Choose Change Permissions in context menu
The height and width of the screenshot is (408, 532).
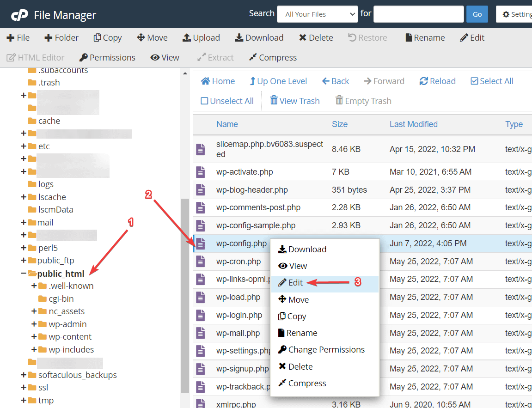324,350
